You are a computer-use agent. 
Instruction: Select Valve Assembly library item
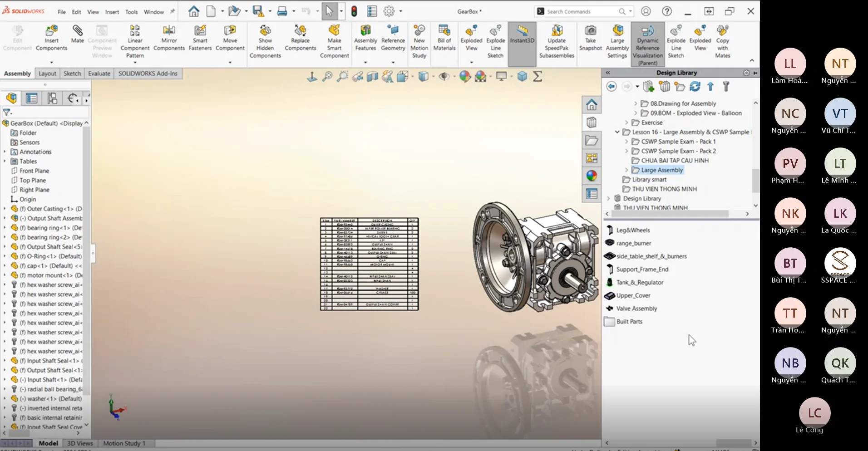(636, 309)
